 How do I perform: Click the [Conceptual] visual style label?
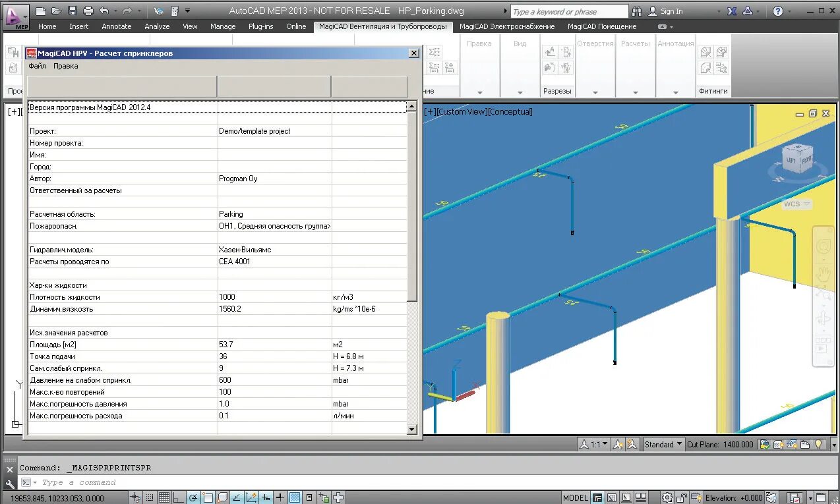point(510,112)
